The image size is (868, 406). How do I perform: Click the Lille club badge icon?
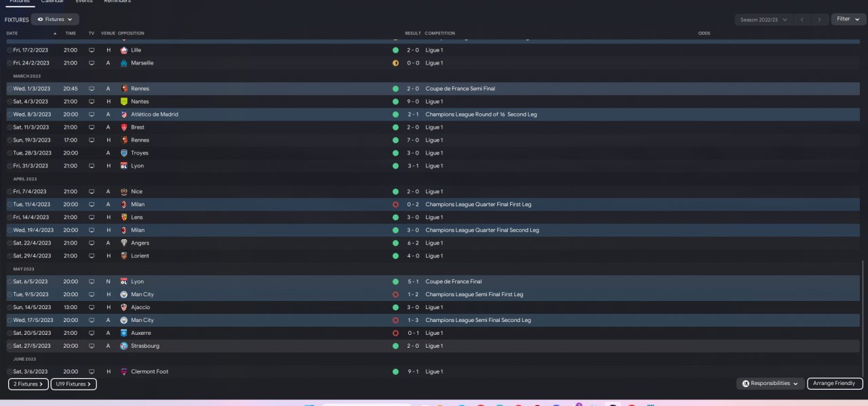(x=124, y=50)
